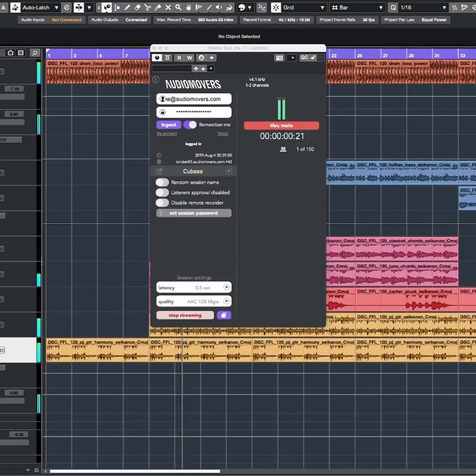Click the A/B comparison 'a' icon
The width and height of the screenshot is (476, 476).
201,58
